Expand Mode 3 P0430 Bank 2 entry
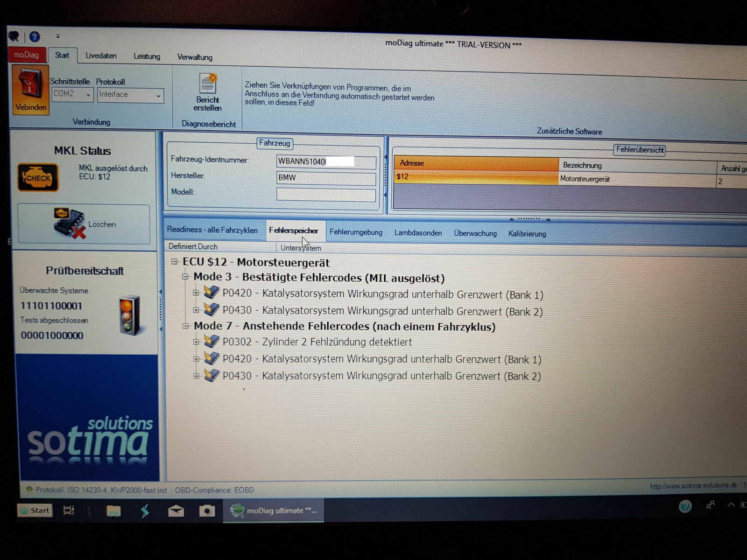The width and height of the screenshot is (747, 560). [x=196, y=310]
